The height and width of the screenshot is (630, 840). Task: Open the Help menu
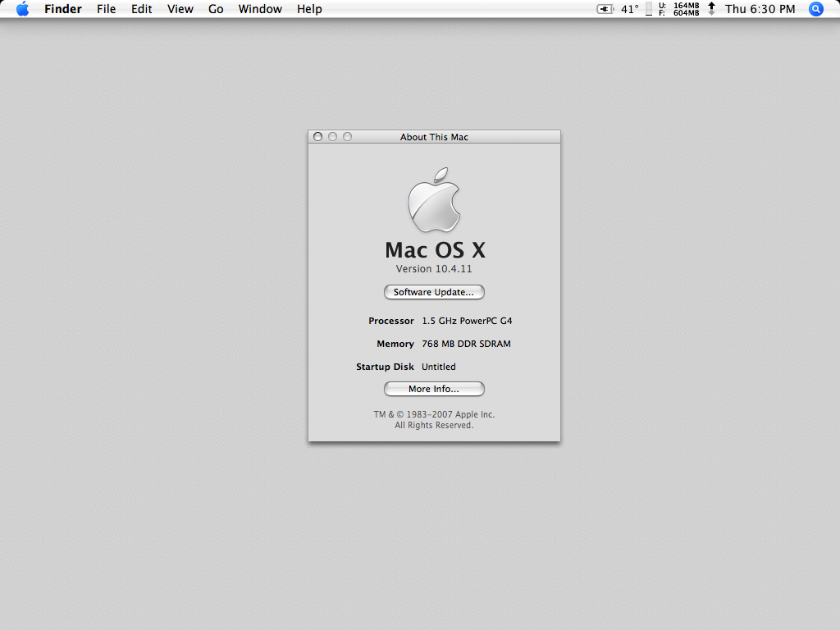point(309,9)
